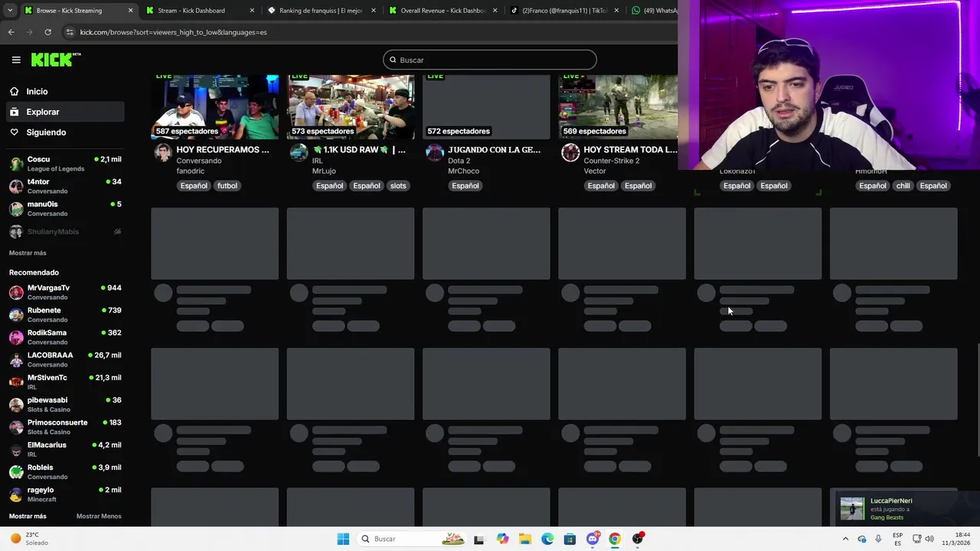Click fanodric streamer avatar

163,152
